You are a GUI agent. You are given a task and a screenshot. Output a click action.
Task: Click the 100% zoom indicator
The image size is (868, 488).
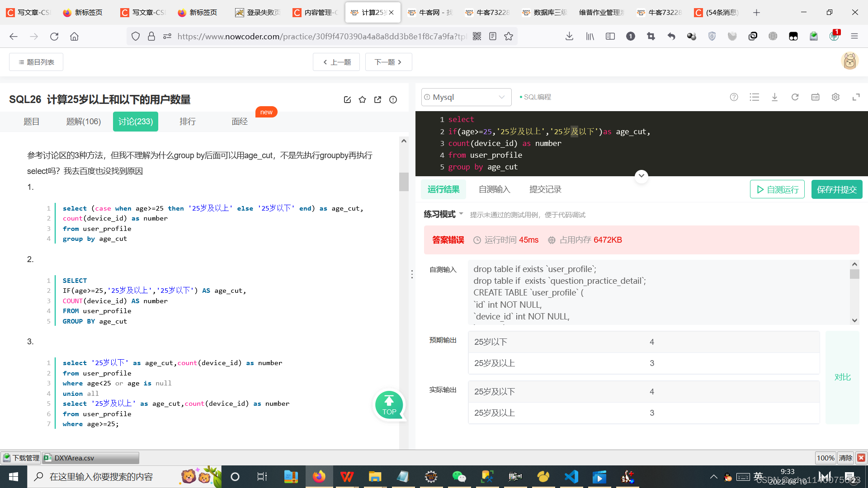826,458
